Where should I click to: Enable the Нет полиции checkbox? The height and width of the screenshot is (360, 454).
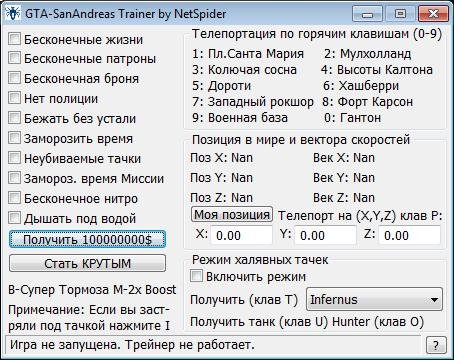pyautogui.click(x=14, y=98)
